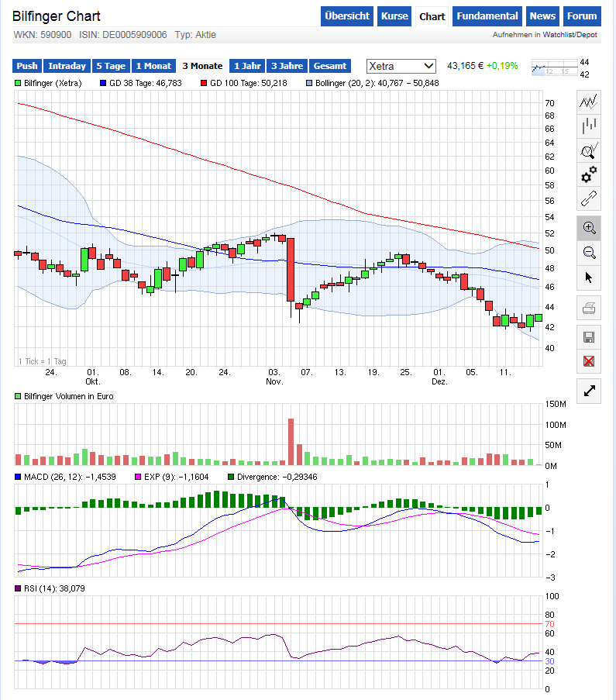Open chart settings gears icon
Image resolution: width=616 pixels, height=700 pixels.
[x=588, y=174]
